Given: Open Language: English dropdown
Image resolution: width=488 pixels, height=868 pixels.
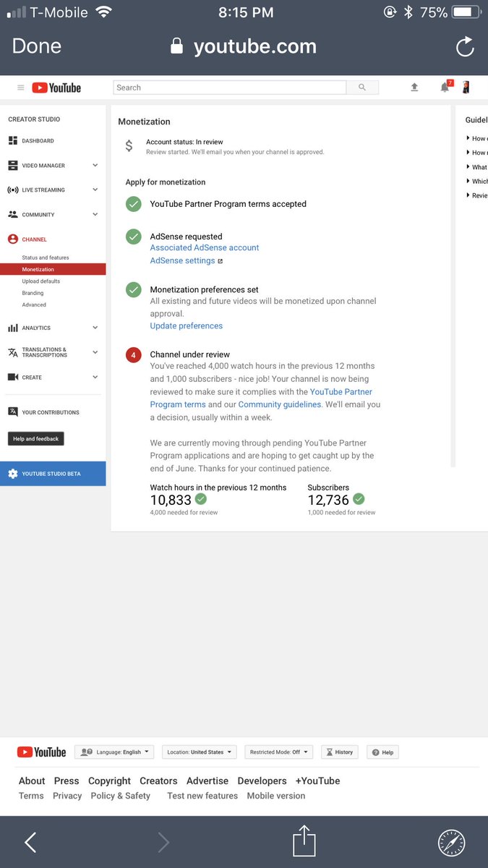Looking at the screenshot, I should tap(114, 752).
